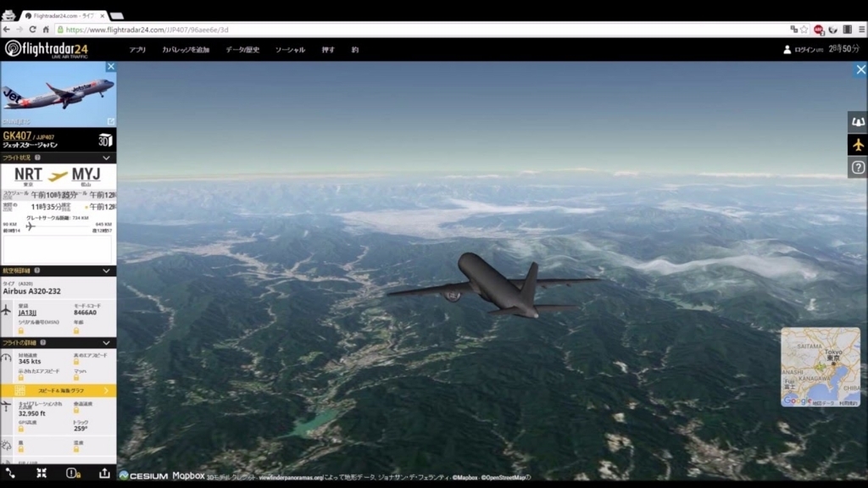Switch to cockpit view icon

click(x=858, y=122)
